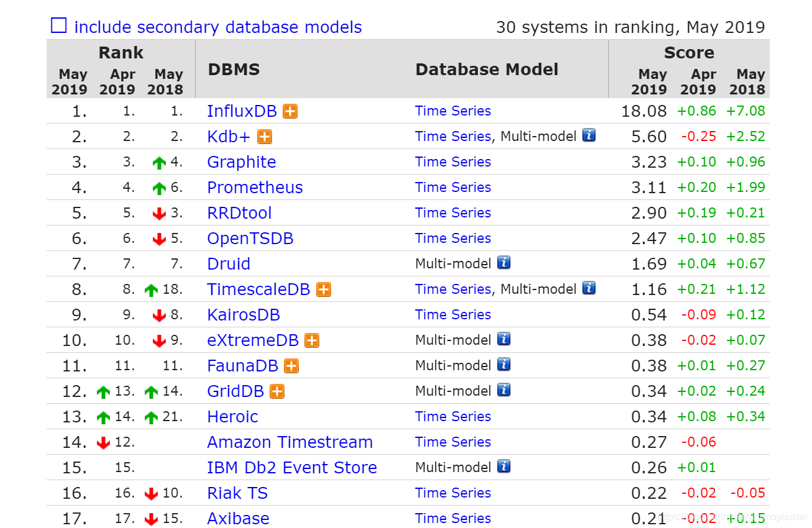Click the orange plus icon beside InfluxDB
The height and width of the screenshot is (528, 812).
coord(290,111)
